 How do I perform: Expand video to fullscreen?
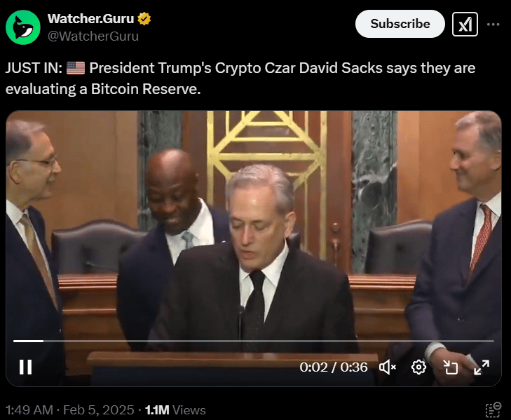tap(482, 367)
